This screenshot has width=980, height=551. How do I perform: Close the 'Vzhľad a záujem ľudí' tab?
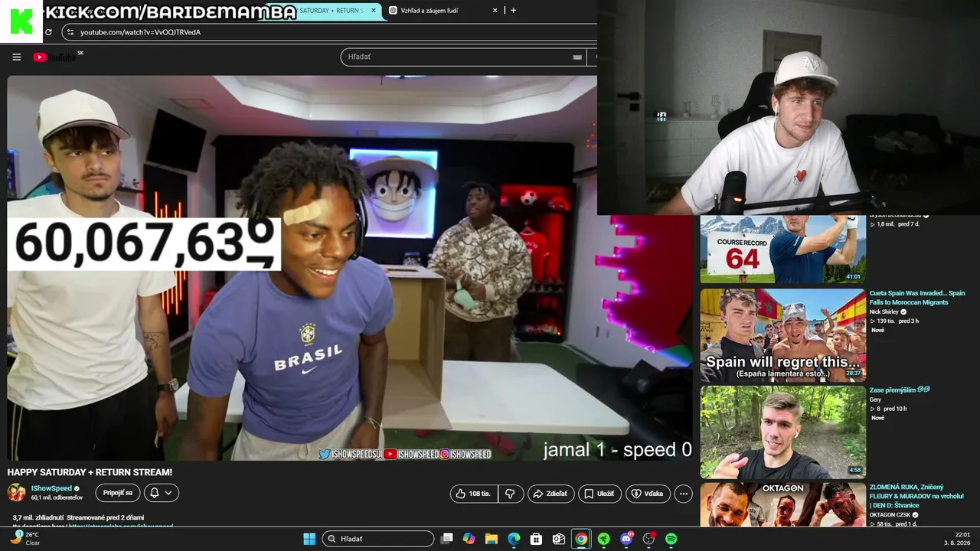pyautogui.click(x=495, y=11)
